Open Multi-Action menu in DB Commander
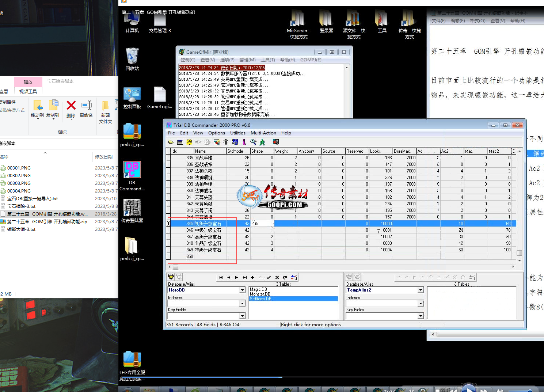544x392 pixels. tap(263, 133)
